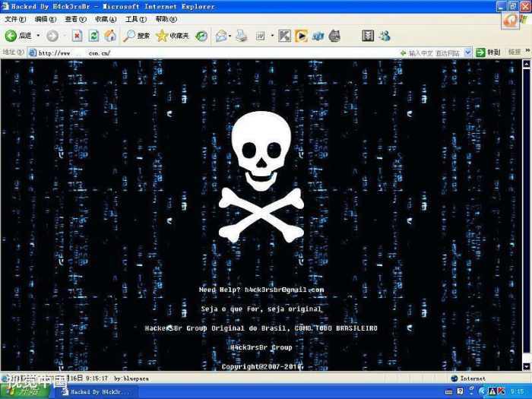Screen dimensions: 532x399
Task: Click the 'H4ck3rsBr Group' text
Action: 261,348
